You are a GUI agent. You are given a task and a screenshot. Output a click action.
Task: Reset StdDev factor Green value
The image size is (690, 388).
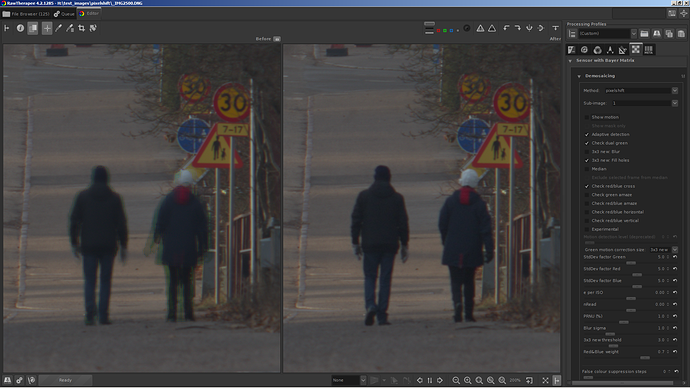pyautogui.click(x=675, y=257)
